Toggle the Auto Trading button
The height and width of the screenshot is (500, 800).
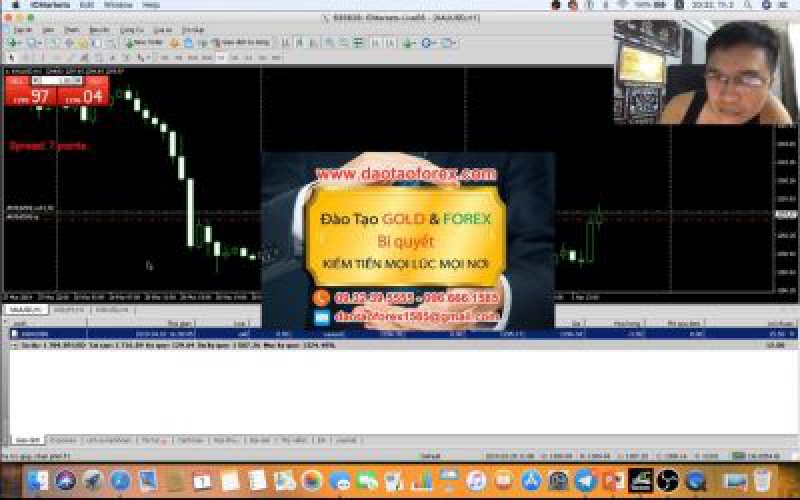(x=242, y=43)
